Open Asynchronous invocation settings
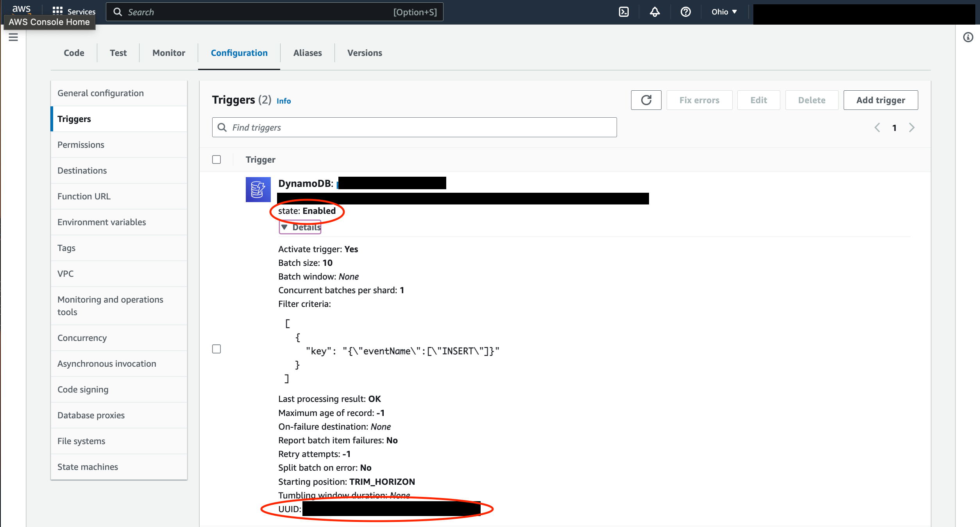The width and height of the screenshot is (980, 527). point(119,364)
